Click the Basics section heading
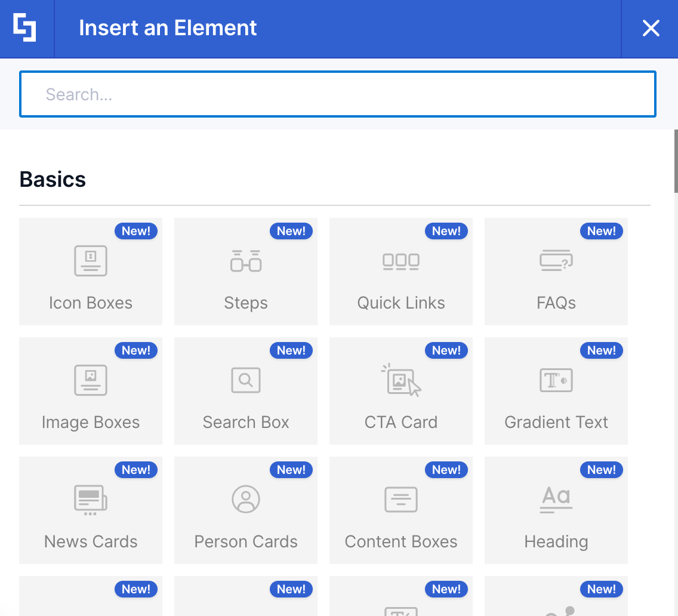This screenshot has height=616, width=678. pos(53,180)
